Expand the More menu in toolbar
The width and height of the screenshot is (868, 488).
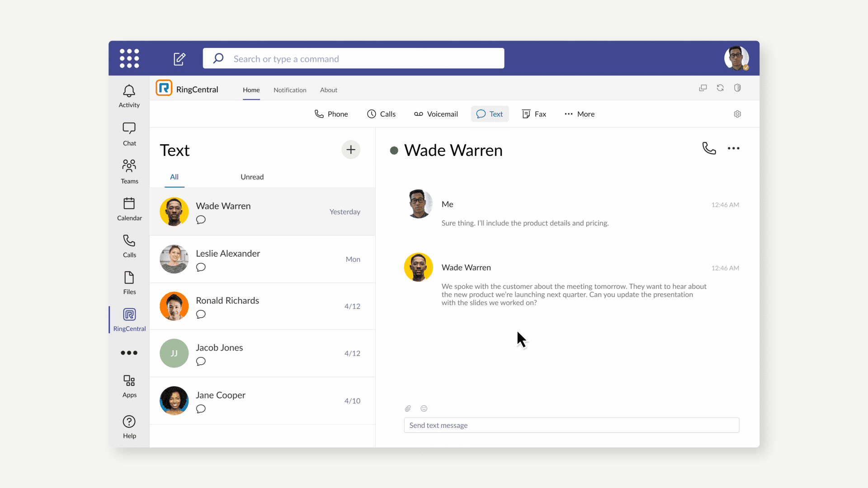click(x=580, y=114)
